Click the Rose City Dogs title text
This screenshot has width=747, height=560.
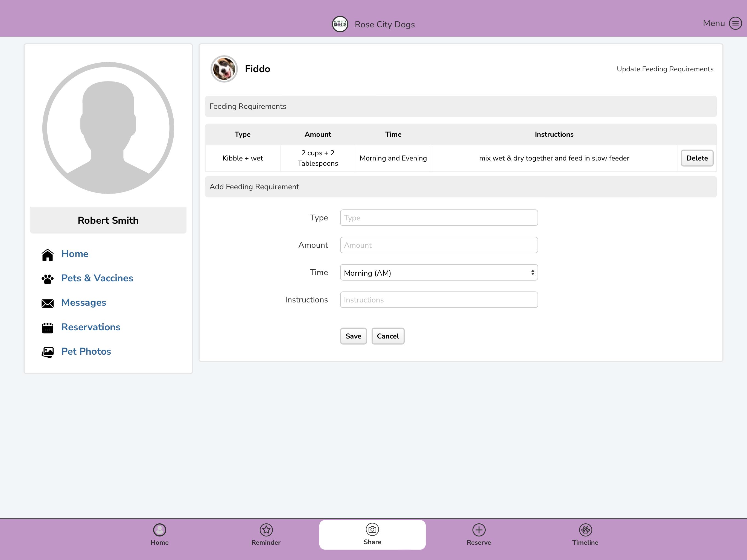(x=385, y=25)
